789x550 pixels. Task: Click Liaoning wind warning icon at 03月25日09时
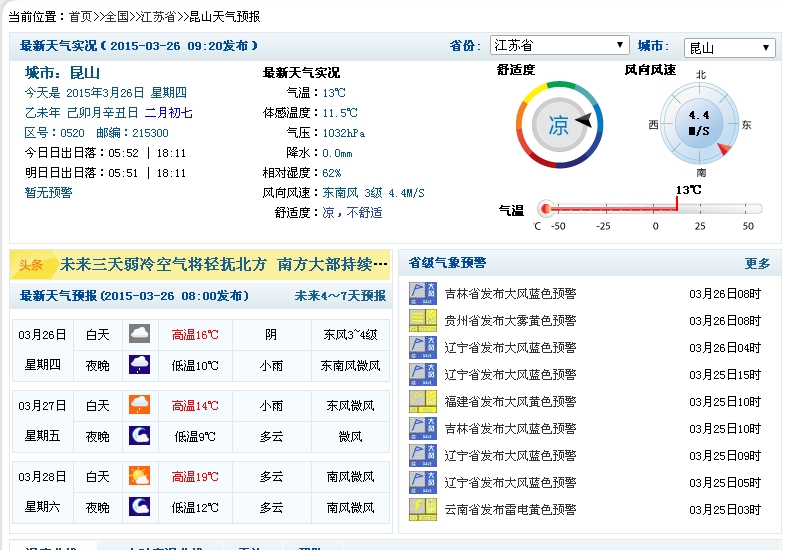tap(423, 455)
